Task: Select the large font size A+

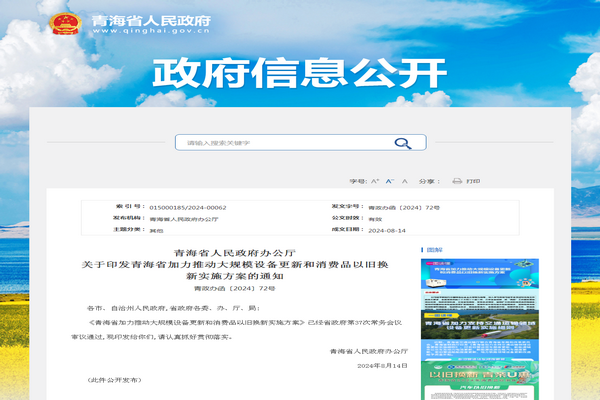Action: [x=375, y=181]
